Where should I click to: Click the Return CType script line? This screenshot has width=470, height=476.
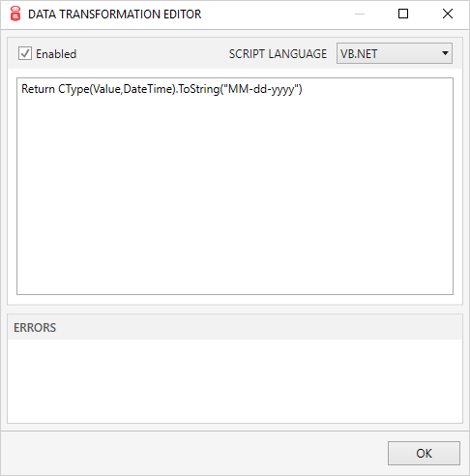pos(162,89)
